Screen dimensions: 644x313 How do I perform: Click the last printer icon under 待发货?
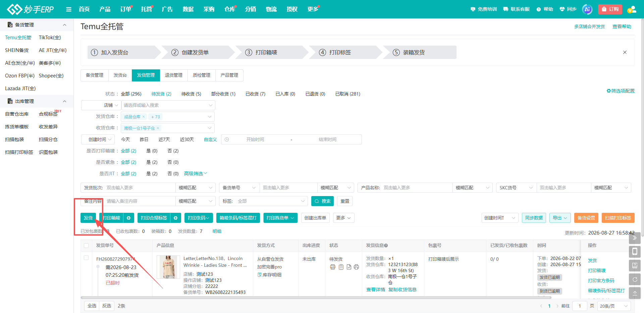click(x=356, y=267)
